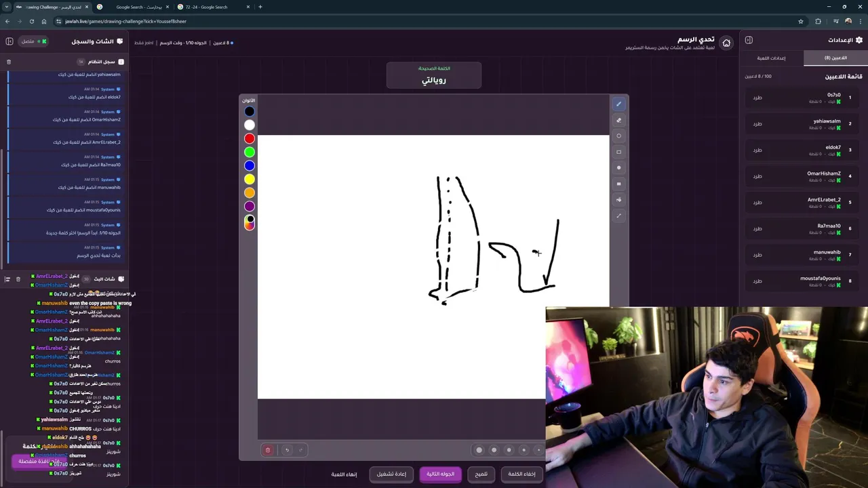Pick the yellow color swatch
868x488 pixels.
pyautogui.click(x=250, y=179)
